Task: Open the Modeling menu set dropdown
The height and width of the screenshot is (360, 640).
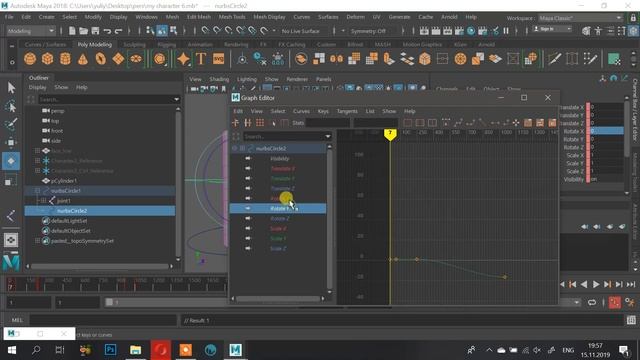Action: (31, 31)
